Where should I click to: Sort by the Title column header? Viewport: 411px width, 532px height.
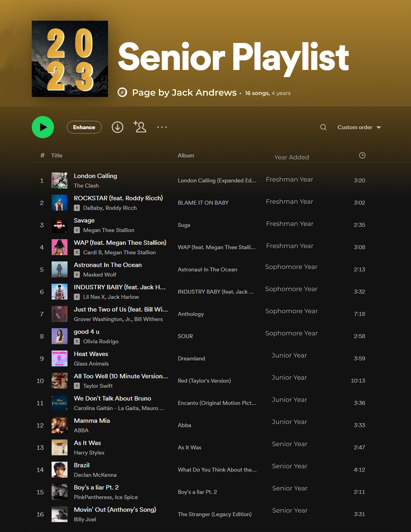pos(57,155)
